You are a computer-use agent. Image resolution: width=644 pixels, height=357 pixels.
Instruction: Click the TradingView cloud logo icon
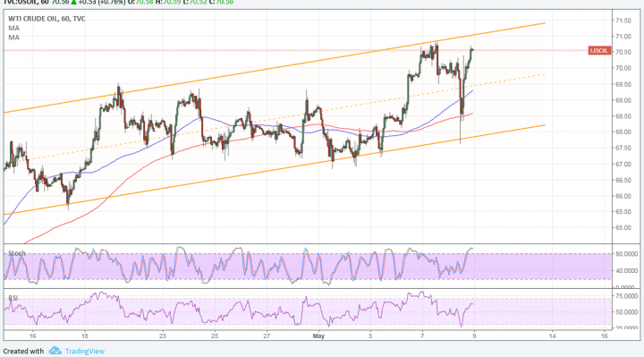55,351
